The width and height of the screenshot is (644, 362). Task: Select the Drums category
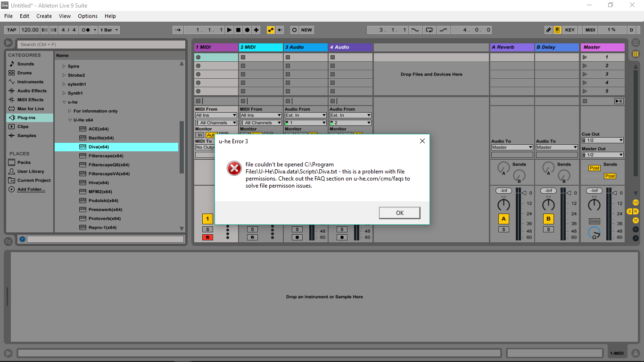29,73
